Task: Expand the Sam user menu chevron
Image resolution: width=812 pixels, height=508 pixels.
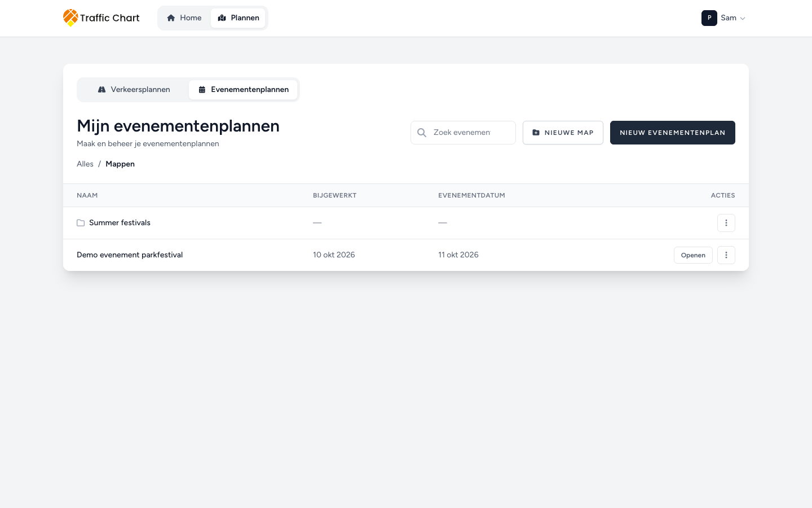Action: 743,19
